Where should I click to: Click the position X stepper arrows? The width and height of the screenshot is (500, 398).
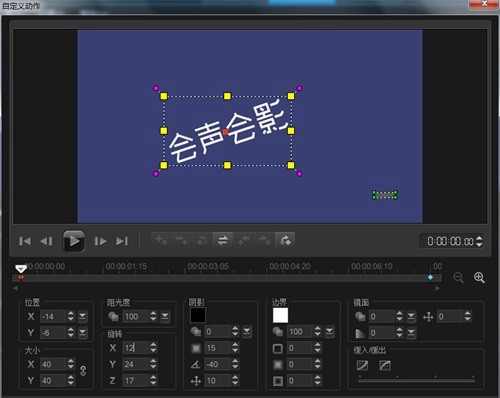(x=71, y=316)
